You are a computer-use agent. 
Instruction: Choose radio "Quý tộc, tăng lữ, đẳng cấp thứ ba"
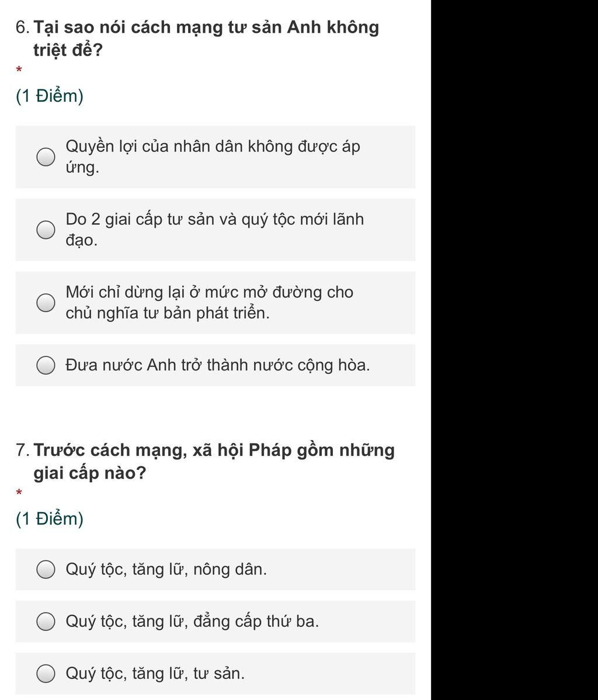46,622
